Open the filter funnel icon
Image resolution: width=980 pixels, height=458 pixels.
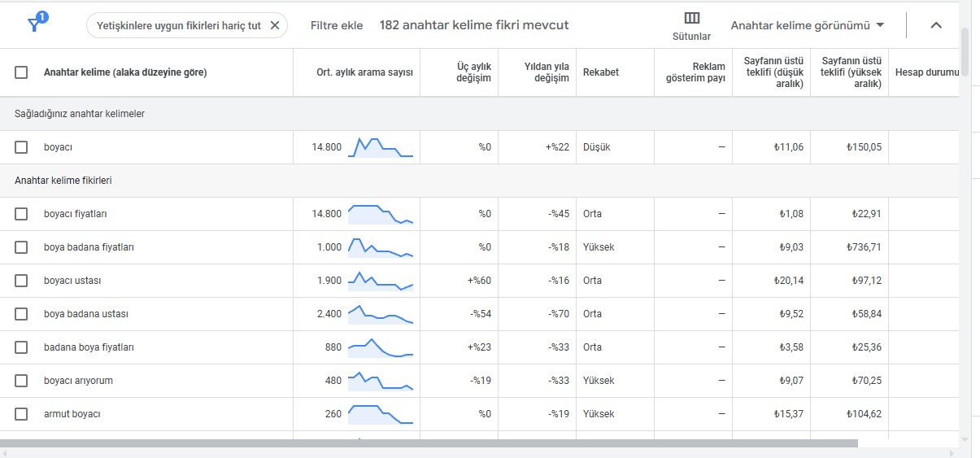[x=35, y=24]
